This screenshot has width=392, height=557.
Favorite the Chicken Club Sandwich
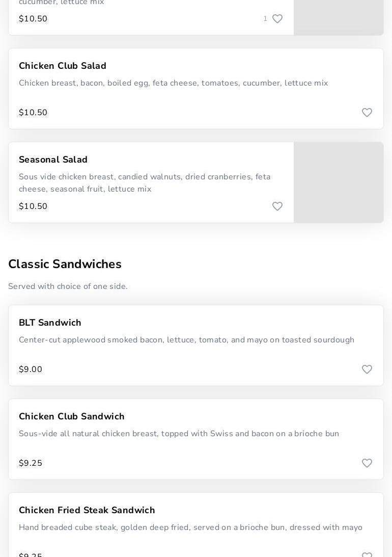click(367, 463)
